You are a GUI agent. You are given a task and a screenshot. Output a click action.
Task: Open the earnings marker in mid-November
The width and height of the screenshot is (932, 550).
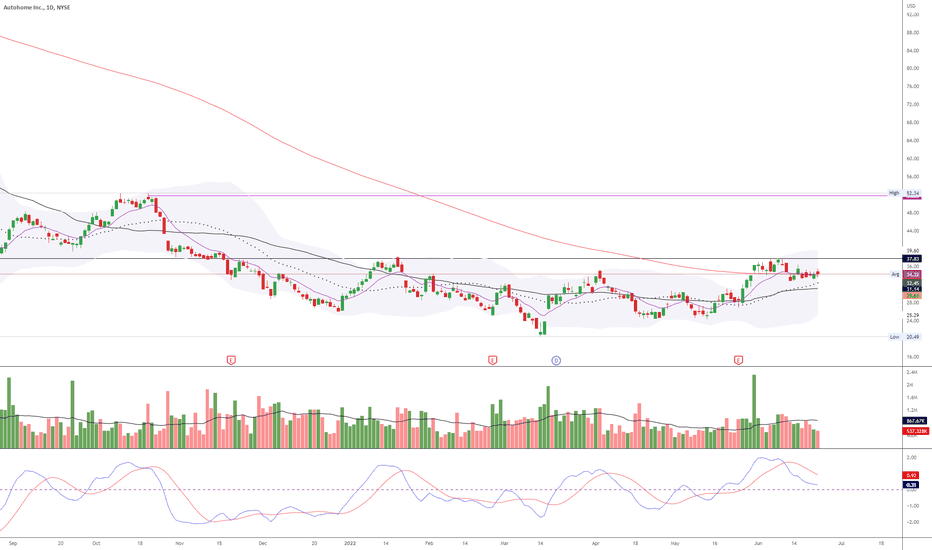click(231, 360)
